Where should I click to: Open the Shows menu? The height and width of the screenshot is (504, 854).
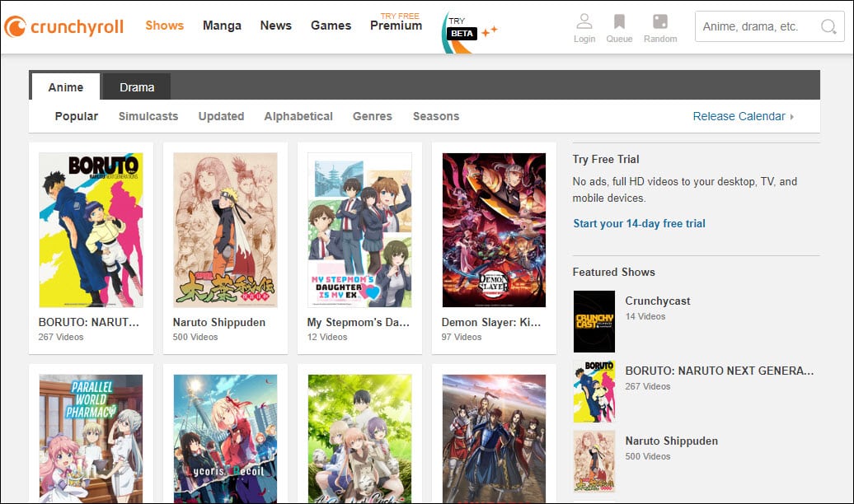[x=165, y=26]
